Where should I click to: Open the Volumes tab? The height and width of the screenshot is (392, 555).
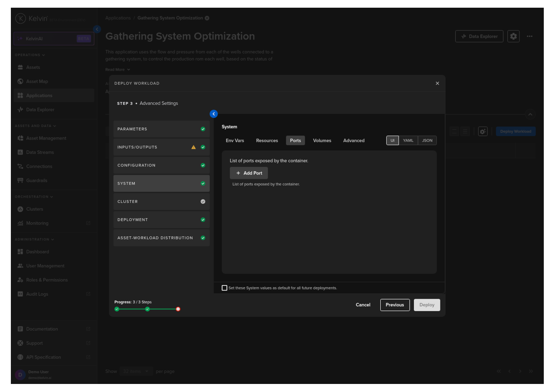click(x=322, y=141)
